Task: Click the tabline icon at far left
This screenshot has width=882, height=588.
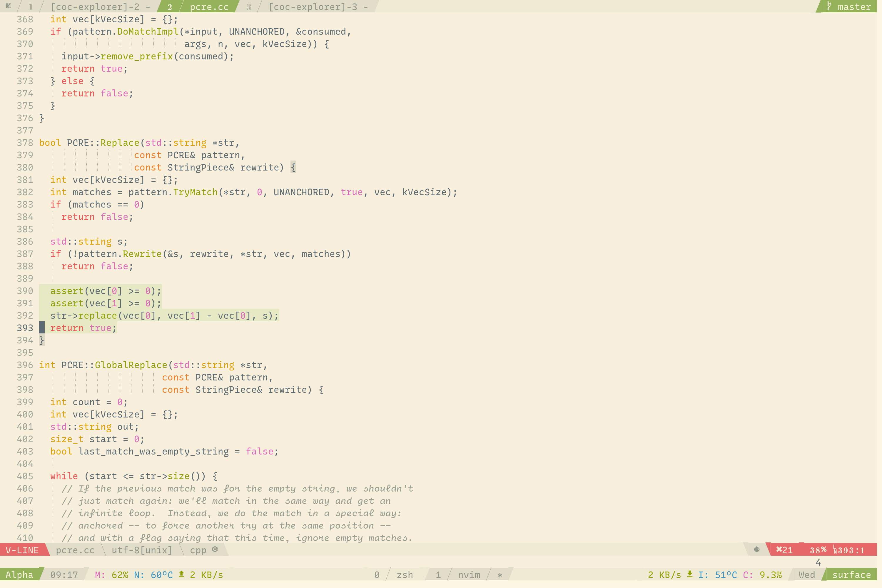Action: [8, 6]
